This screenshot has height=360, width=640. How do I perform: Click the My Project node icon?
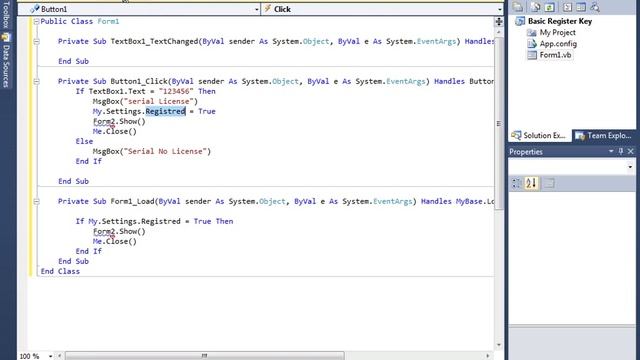[531, 33]
